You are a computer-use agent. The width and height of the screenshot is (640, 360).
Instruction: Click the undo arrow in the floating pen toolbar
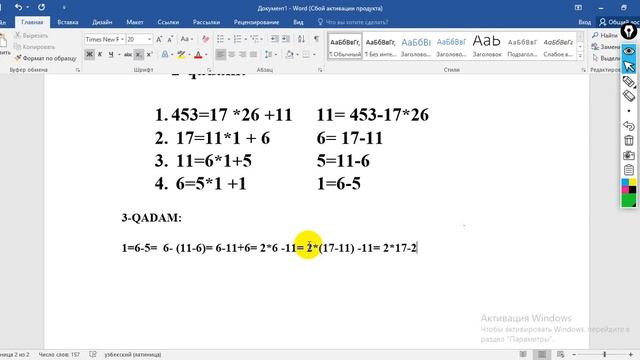pyautogui.click(x=629, y=126)
